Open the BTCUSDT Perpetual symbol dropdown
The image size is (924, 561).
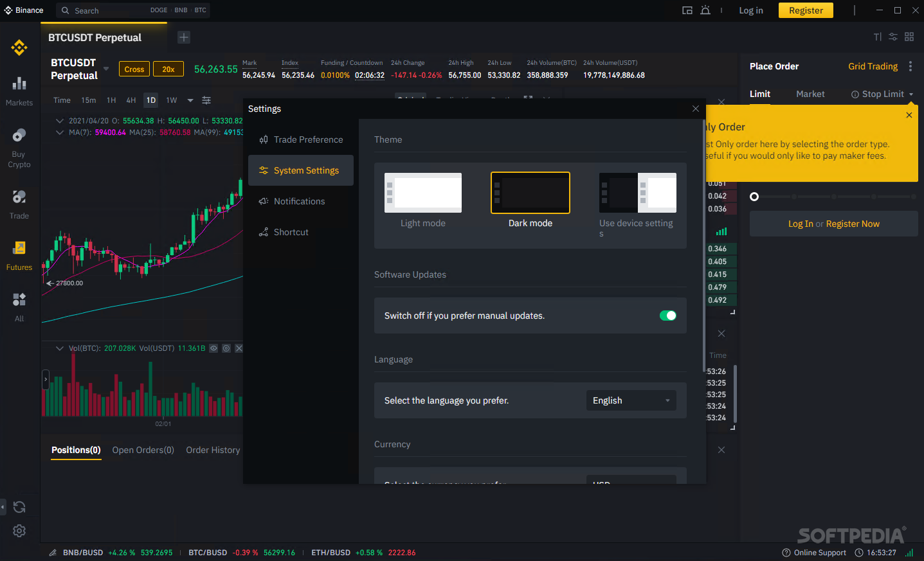(106, 69)
